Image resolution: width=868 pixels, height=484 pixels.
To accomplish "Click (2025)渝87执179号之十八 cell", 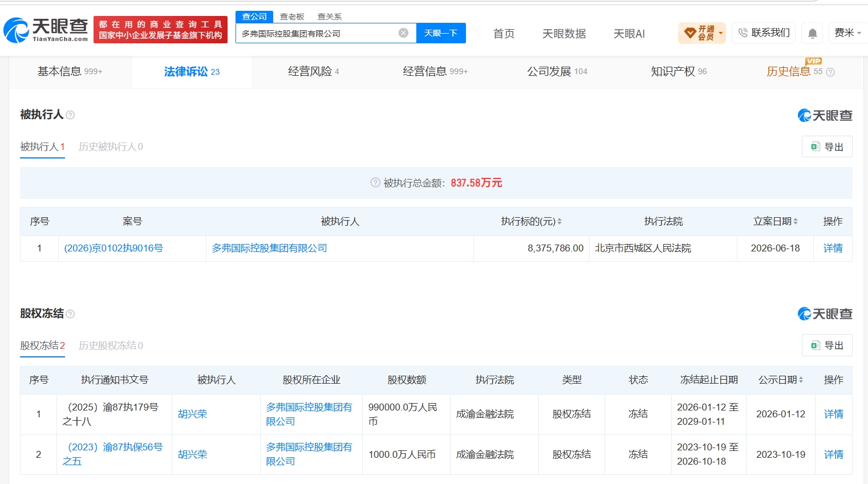I will (113, 414).
